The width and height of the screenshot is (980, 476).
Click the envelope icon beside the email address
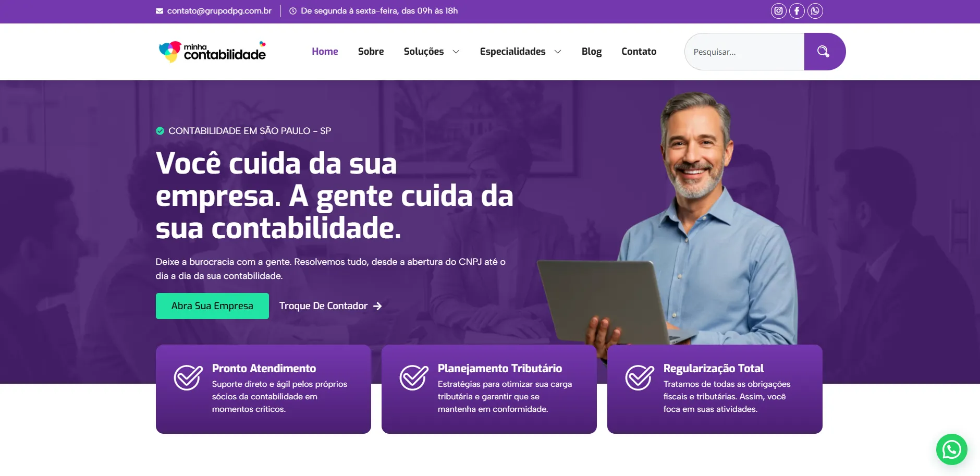click(160, 11)
